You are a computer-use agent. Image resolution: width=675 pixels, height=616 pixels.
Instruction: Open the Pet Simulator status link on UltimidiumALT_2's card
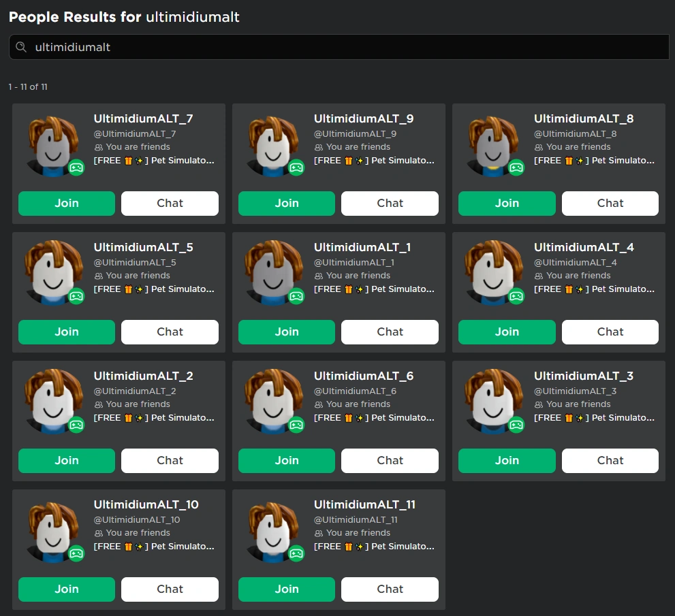coord(155,417)
